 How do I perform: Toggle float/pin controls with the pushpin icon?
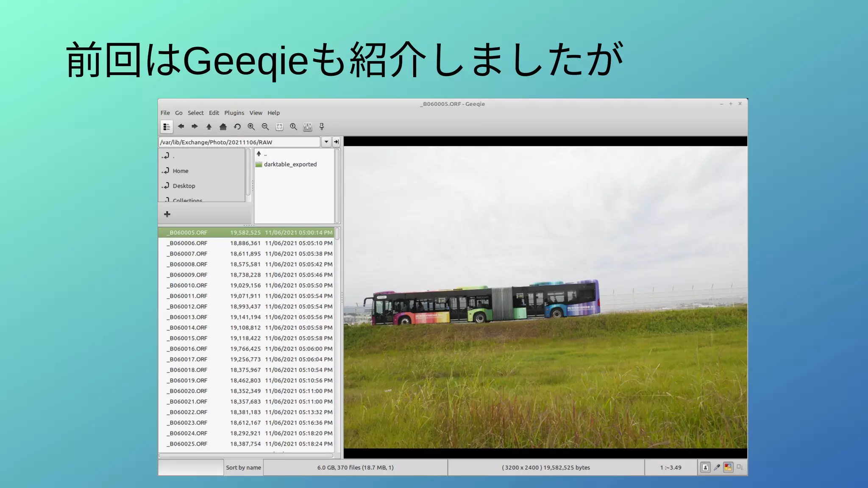[322, 127]
